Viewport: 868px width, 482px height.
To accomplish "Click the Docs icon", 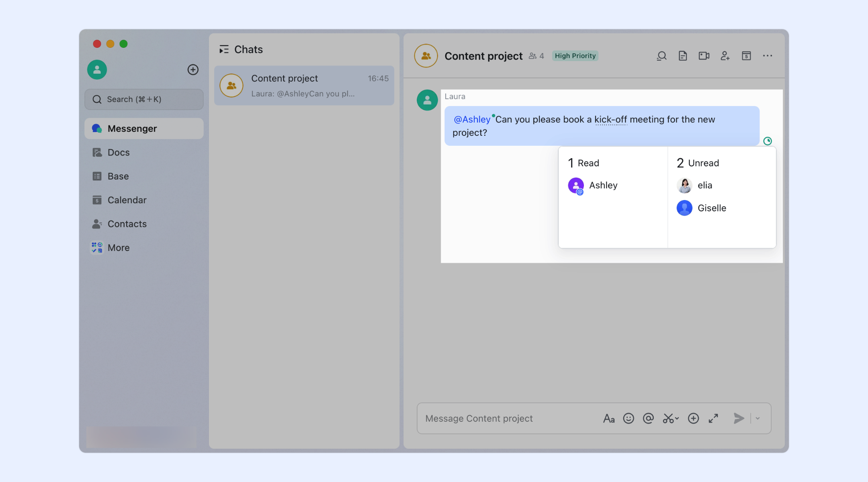I will coord(97,152).
